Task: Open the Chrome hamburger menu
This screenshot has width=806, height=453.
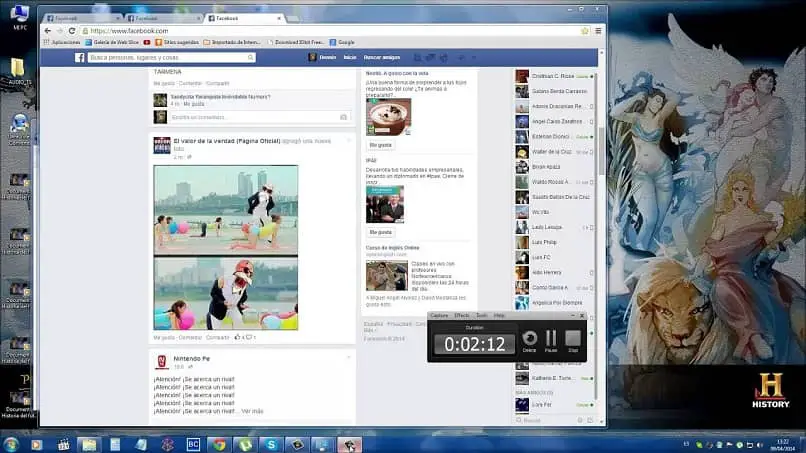Action: [597, 31]
